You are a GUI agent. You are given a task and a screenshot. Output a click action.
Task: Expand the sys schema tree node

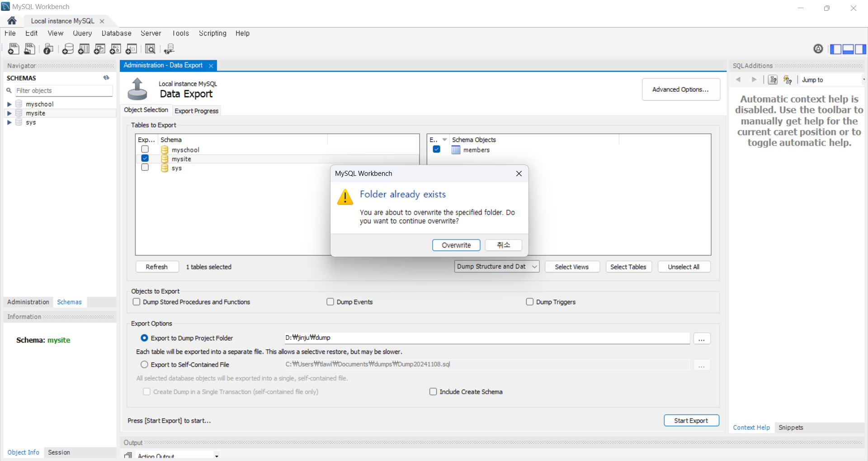pyautogui.click(x=9, y=122)
